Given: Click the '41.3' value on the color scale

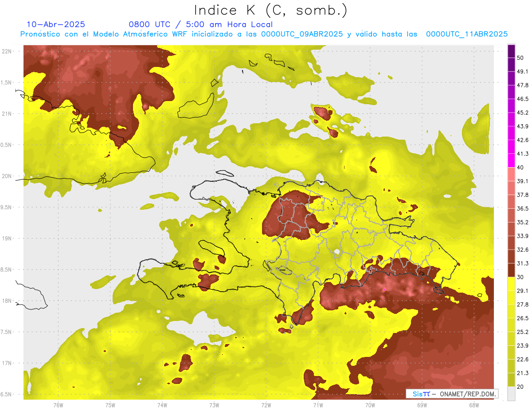Looking at the screenshot, I should click(523, 154).
